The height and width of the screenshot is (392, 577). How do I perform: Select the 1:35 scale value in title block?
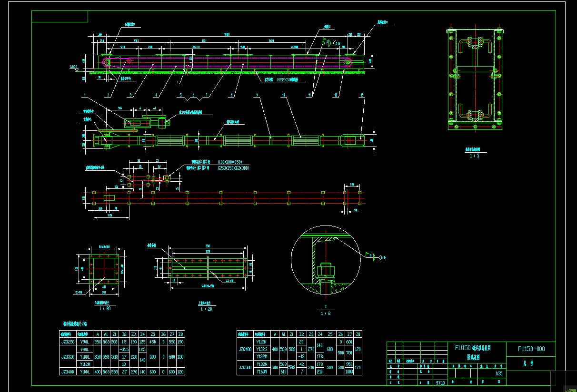499,372
